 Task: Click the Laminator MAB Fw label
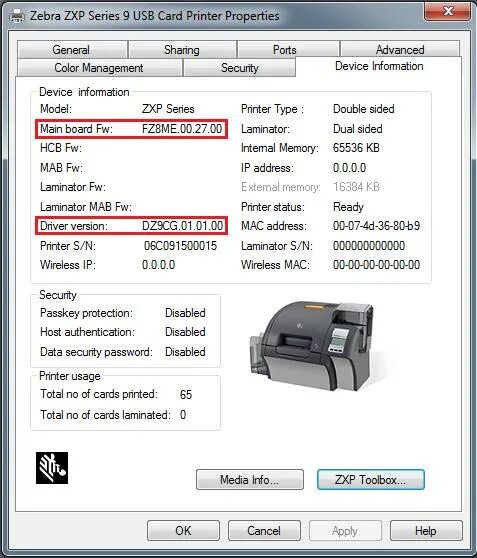pos(86,207)
